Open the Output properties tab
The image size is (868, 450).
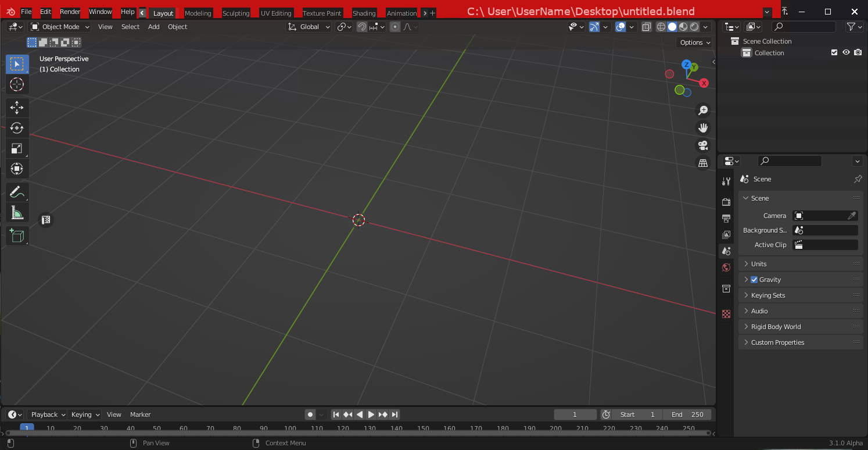point(726,219)
